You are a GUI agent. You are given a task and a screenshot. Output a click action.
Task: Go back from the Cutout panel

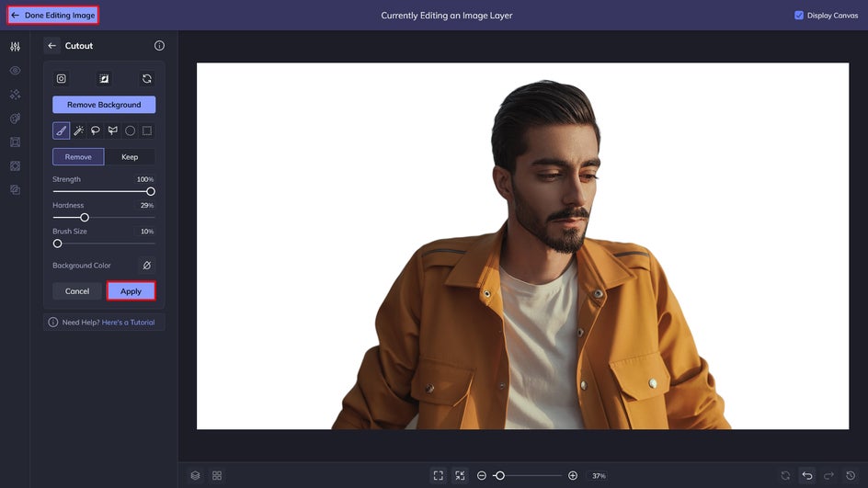tap(52, 46)
